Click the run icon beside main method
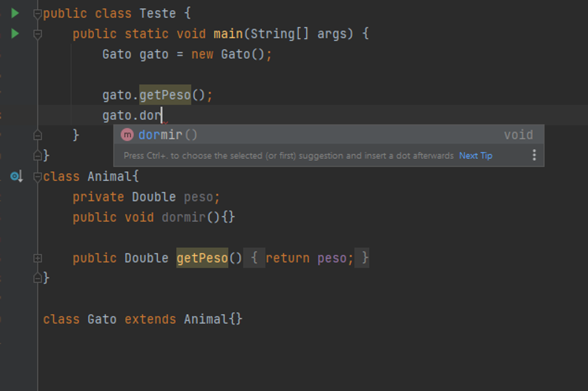 point(15,33)
